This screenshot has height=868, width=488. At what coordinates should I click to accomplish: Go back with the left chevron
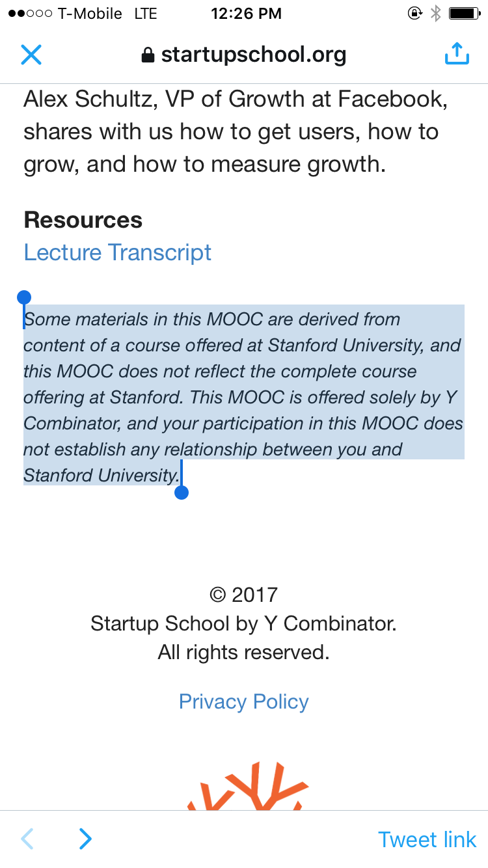tap(27, 839)
